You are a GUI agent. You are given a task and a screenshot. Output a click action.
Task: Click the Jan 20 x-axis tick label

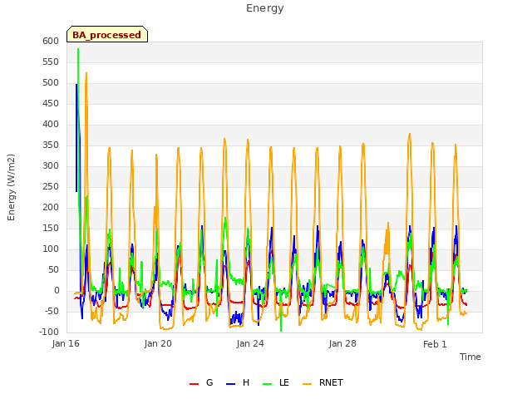tap(158, 343)
